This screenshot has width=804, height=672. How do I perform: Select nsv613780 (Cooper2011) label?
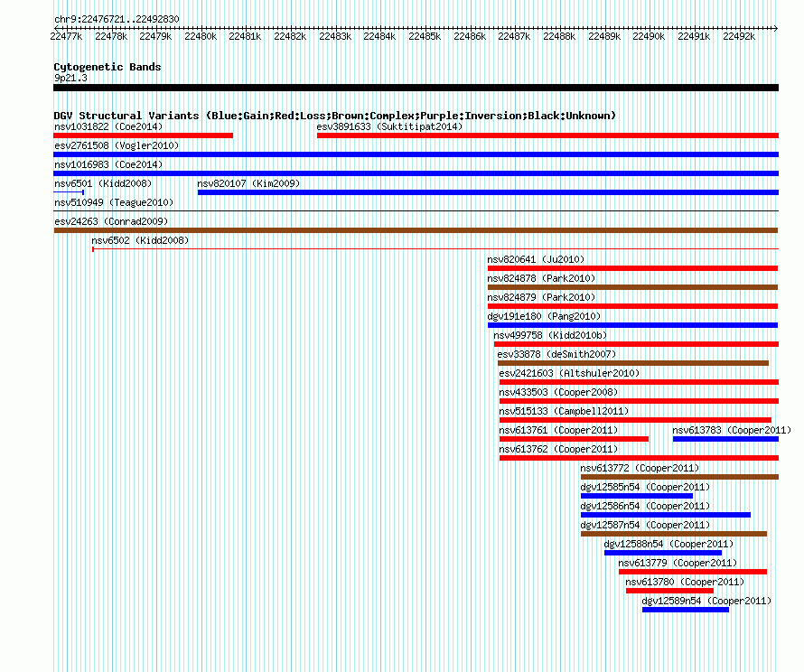point(685,582)
